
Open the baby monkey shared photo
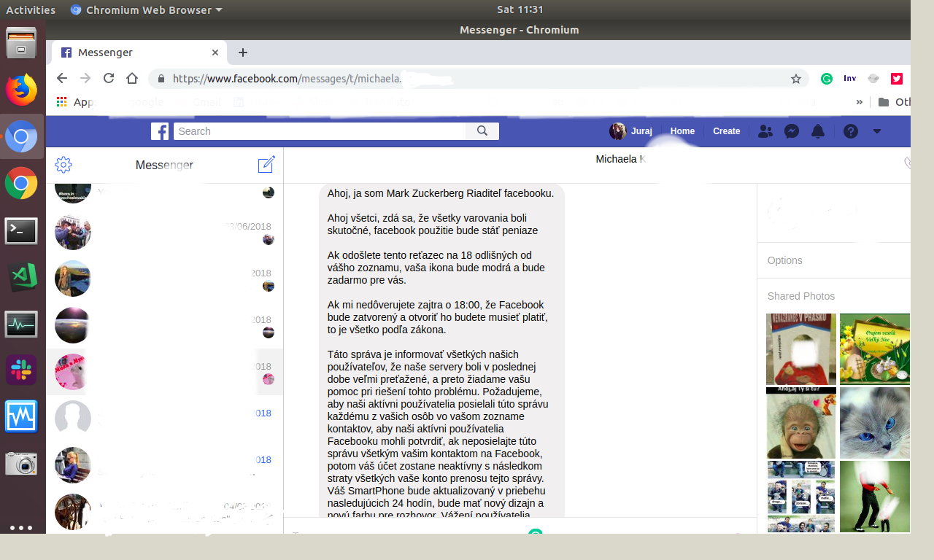801,422
